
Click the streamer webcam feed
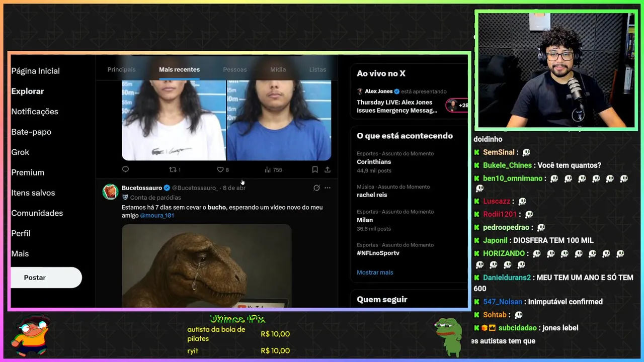[556, 70]
